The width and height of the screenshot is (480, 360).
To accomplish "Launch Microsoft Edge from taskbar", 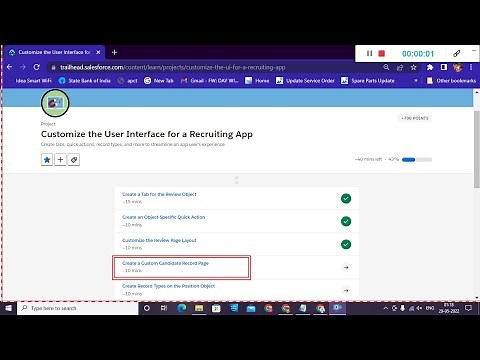I will [x=182, y=308].
